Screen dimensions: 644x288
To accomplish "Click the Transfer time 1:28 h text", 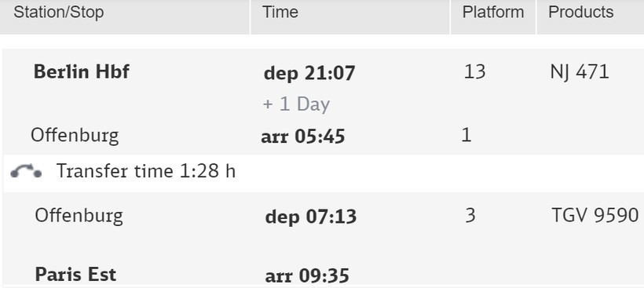I will pos(146,171).
